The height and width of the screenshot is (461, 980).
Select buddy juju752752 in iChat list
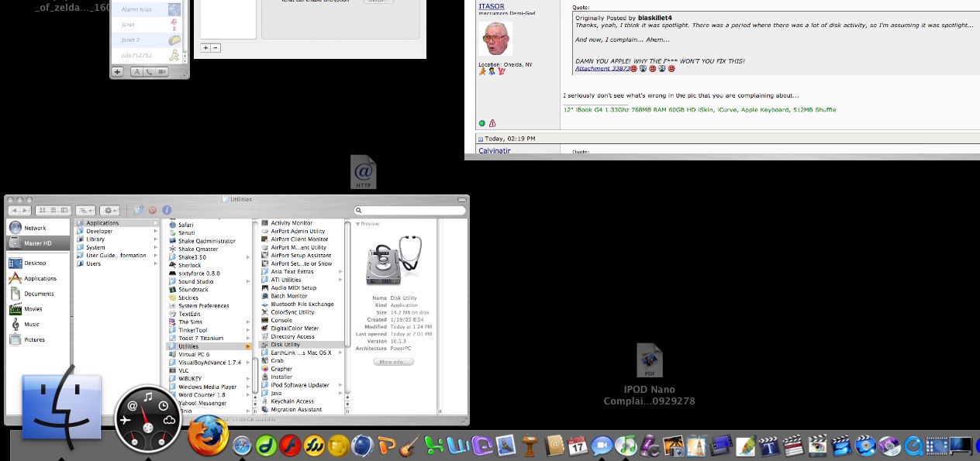pyautogui.click(x=147, y=55)
